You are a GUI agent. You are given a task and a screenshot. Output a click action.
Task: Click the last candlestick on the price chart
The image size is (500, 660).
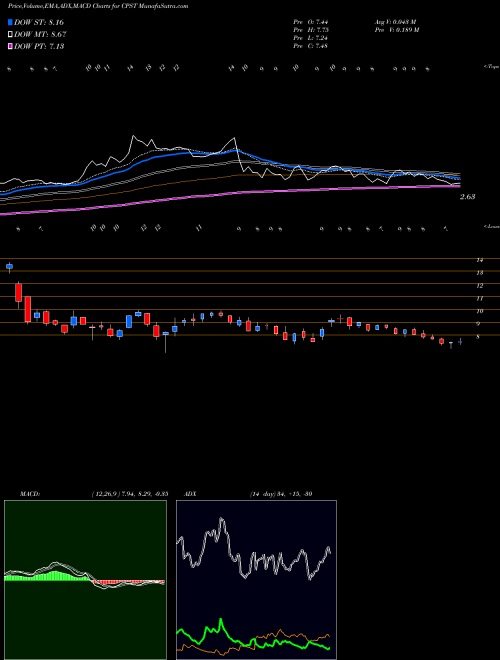pos(460,342)
